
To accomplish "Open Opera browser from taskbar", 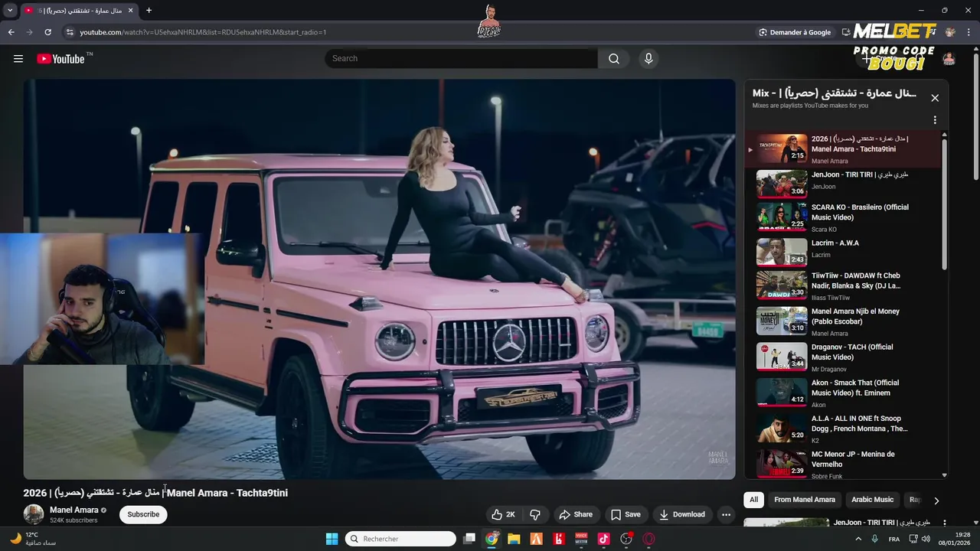I will coord(649,539).
